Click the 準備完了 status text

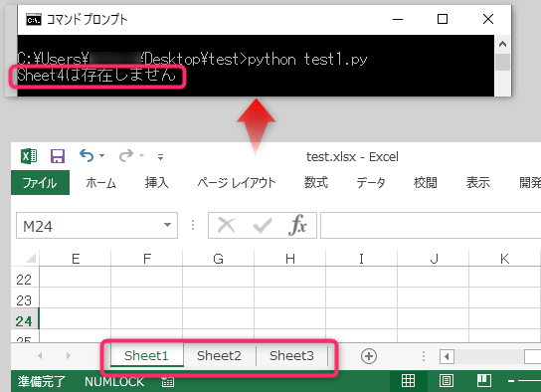coord(42,382)
